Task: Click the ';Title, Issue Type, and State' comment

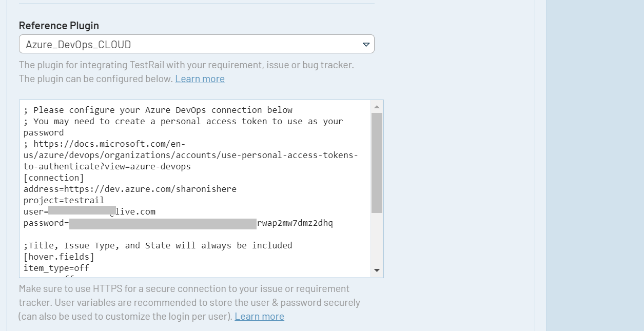Action: pos(158,245)
